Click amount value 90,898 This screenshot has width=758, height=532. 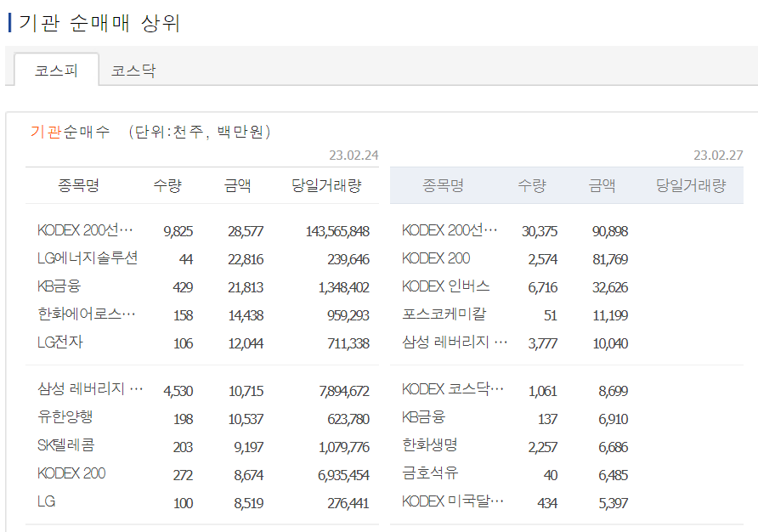[x=610, y=232]
